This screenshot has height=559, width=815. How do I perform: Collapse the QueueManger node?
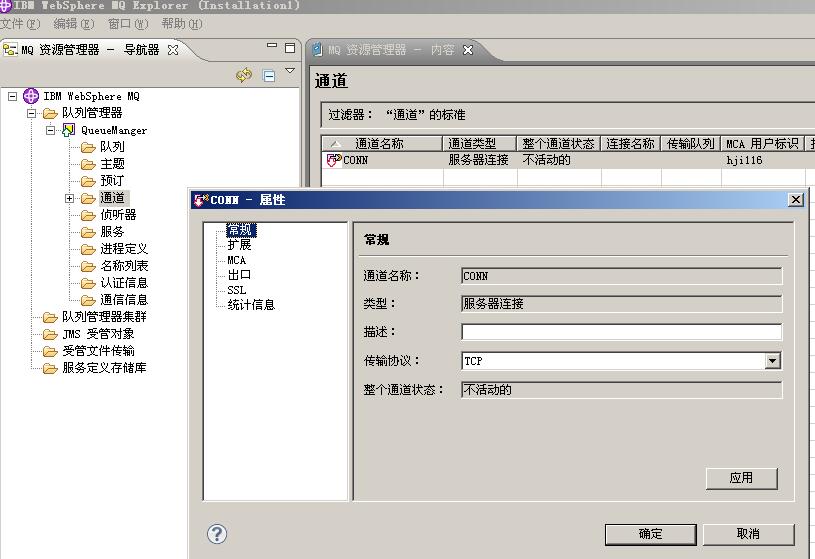pos(50,130)
